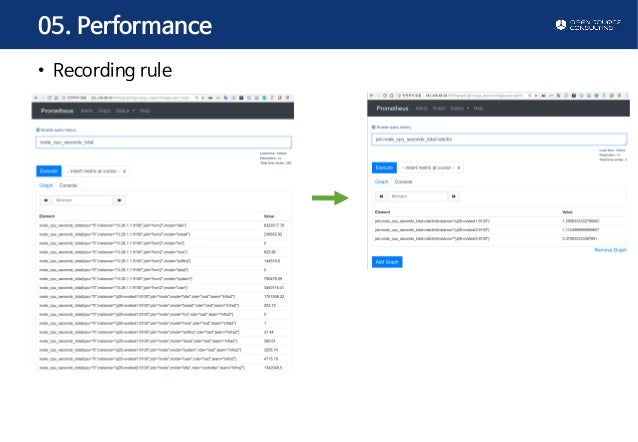638x442 pixels.
Task: Switch to Graph tab in left window
Action: tap(46, 185)
